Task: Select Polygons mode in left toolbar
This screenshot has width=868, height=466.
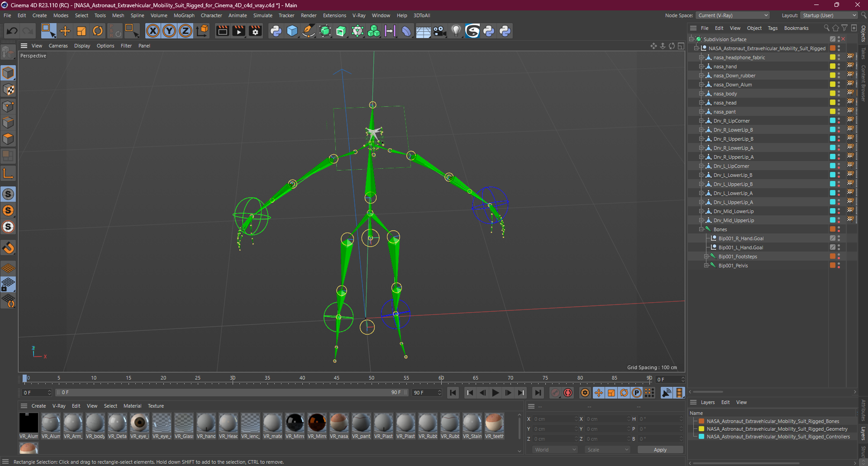Action: pos(8,139)
